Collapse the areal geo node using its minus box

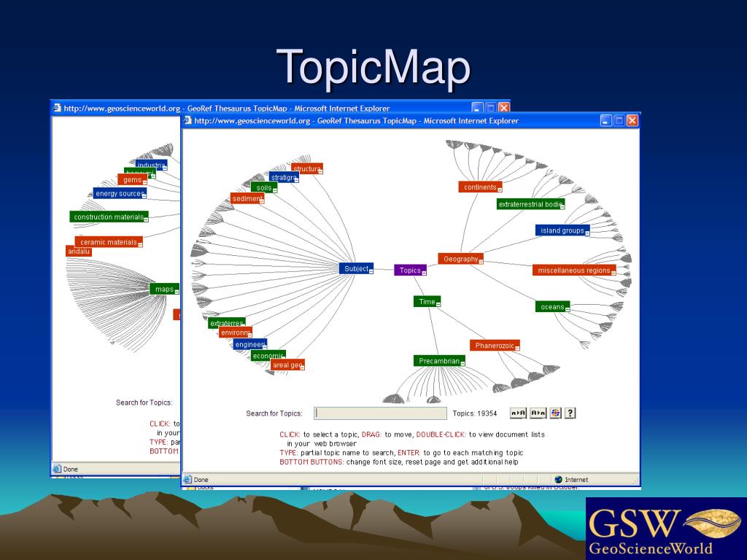(x=301, y=367)
